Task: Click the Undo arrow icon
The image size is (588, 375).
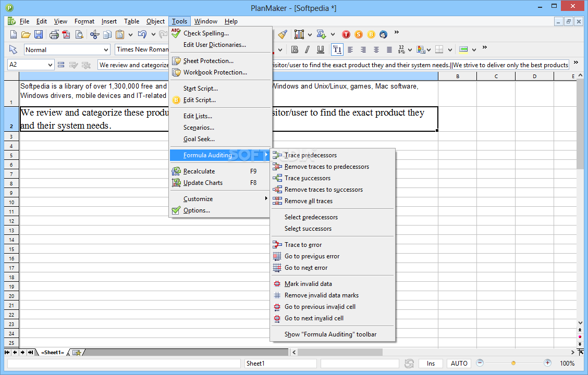Action: (142, 35)
